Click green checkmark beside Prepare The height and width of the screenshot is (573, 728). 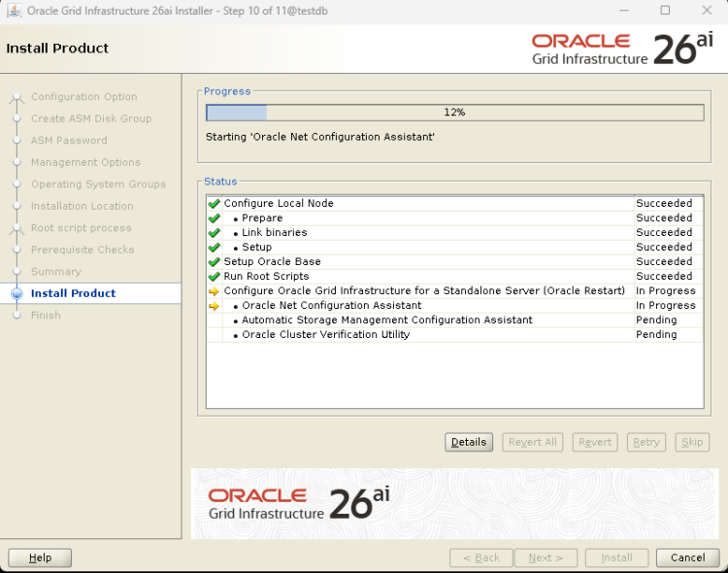(215, 218)
